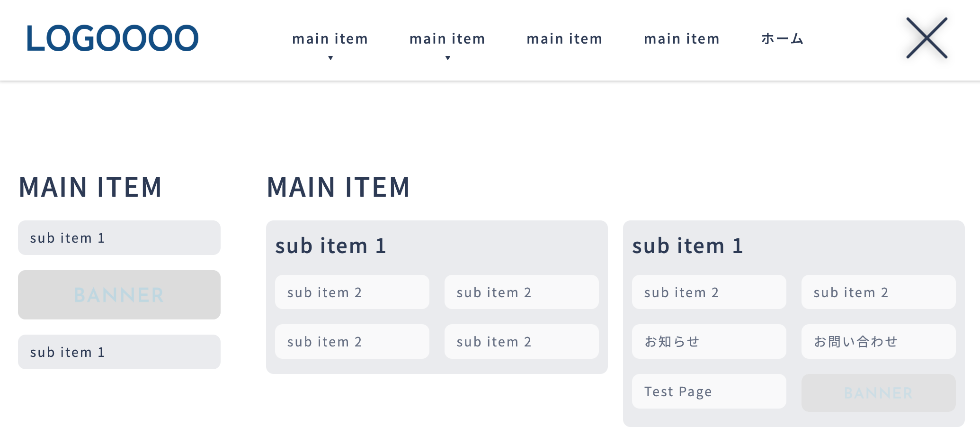Select bottom-right sub item 2 in middle panel
980x437 pixels.
[522, 342]
